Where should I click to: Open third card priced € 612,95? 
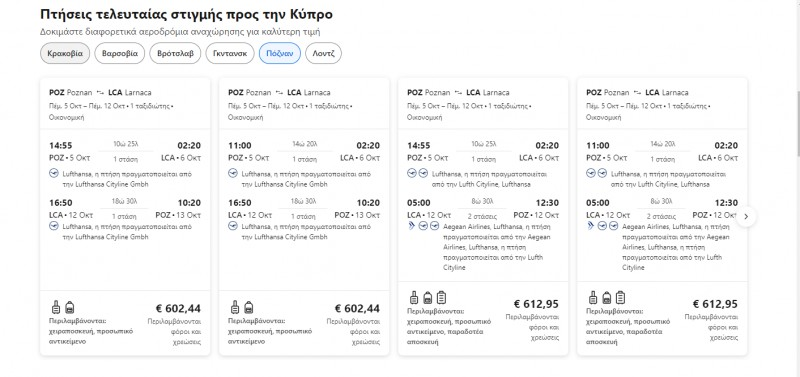tap(483, 216)
